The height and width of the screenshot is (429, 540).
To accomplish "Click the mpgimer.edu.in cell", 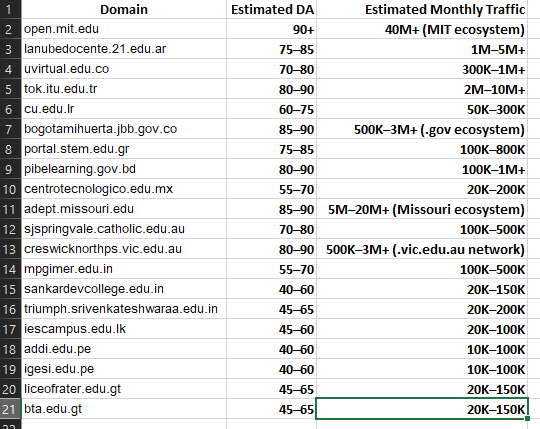I will pyautogui.click(x=124, y=269).
